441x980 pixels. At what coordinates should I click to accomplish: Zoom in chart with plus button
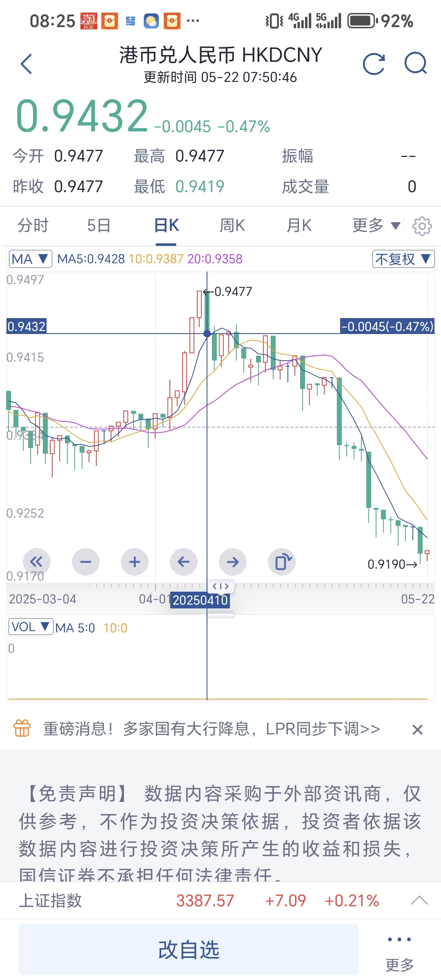[135, 562]
